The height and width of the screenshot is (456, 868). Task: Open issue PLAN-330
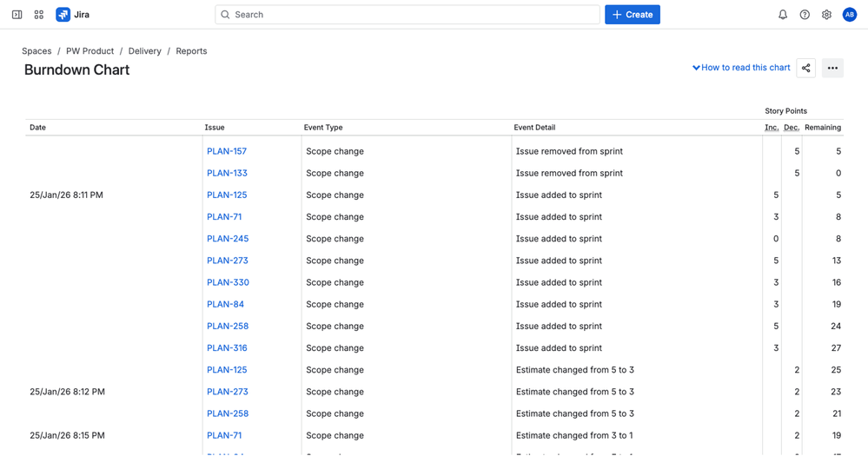click(x=228, y=282)
